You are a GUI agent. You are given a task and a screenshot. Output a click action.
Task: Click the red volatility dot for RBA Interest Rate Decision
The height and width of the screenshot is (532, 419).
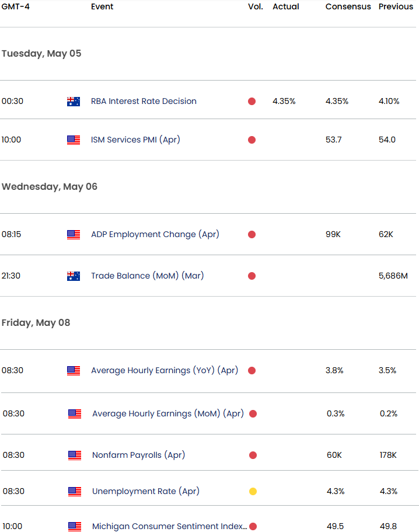252,102
